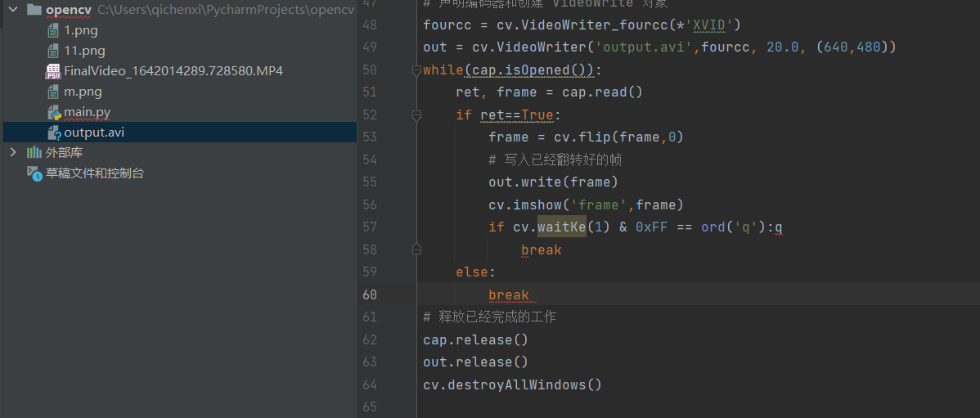
Task: Click the output.avi unknown file icon
Action: coord(54,133)
